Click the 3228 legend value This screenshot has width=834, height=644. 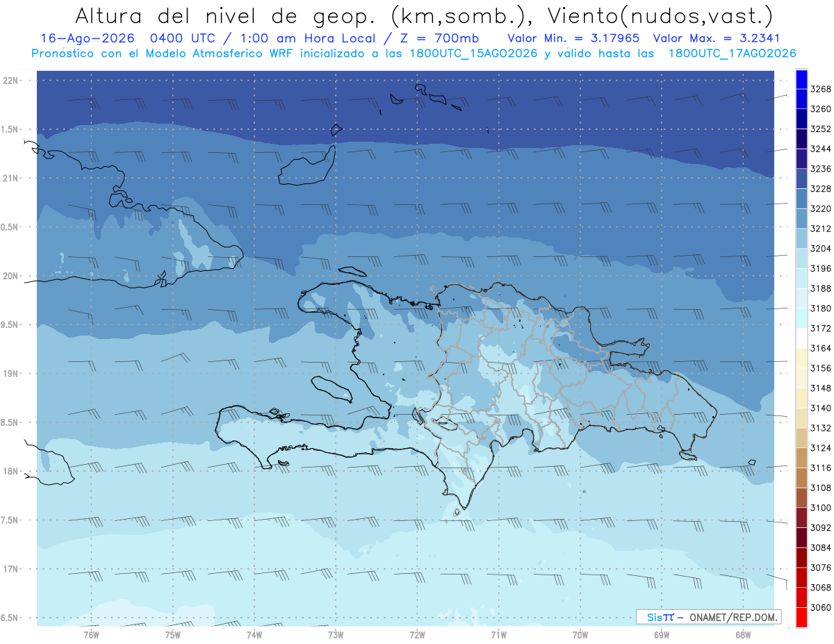820,189
